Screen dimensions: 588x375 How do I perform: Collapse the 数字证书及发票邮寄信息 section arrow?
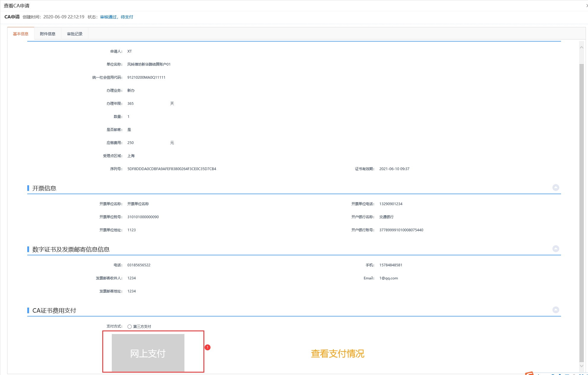[x=556, y=249]
